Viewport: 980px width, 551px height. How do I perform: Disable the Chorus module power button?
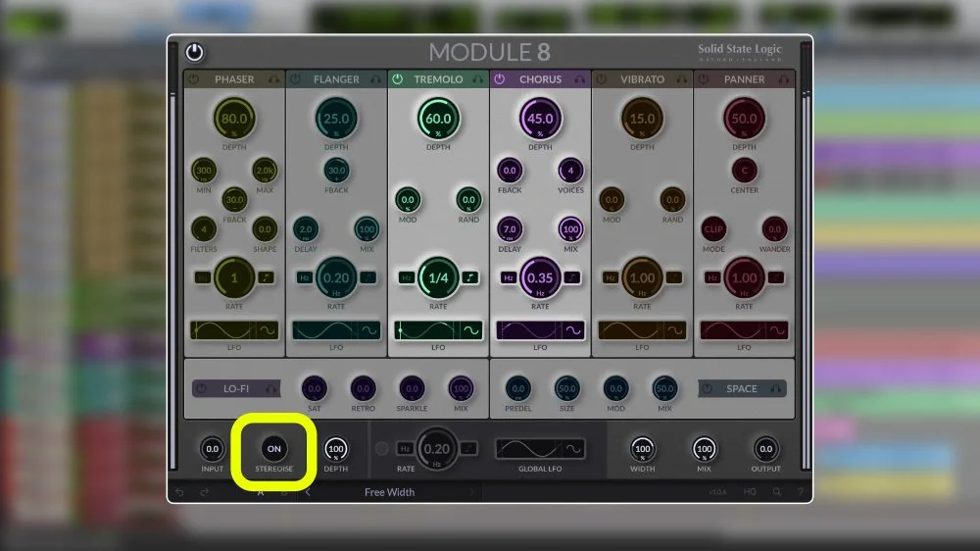pos(500,79)
